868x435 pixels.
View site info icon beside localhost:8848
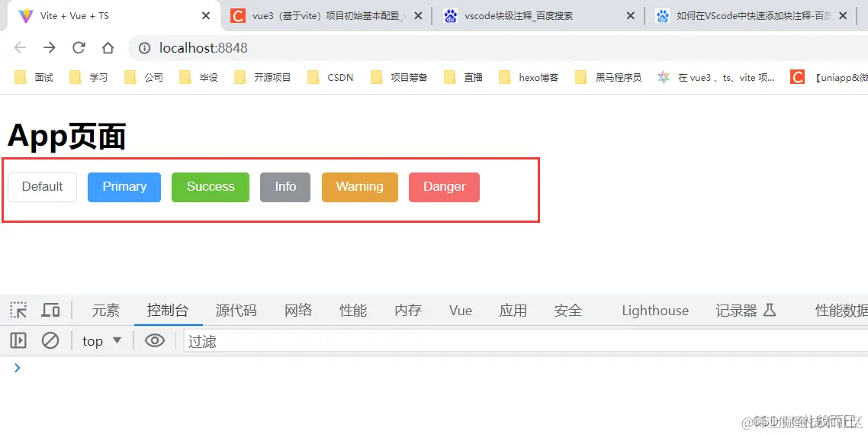[144, 48]
